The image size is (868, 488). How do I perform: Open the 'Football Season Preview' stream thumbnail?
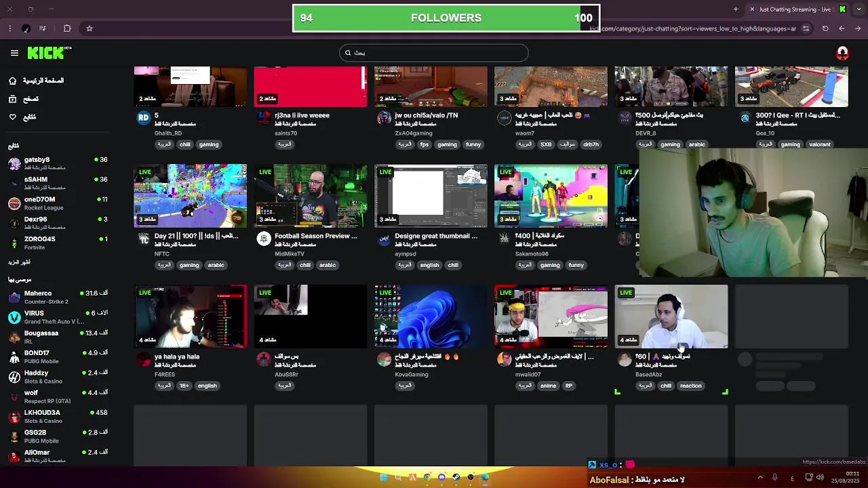(311, 196)
